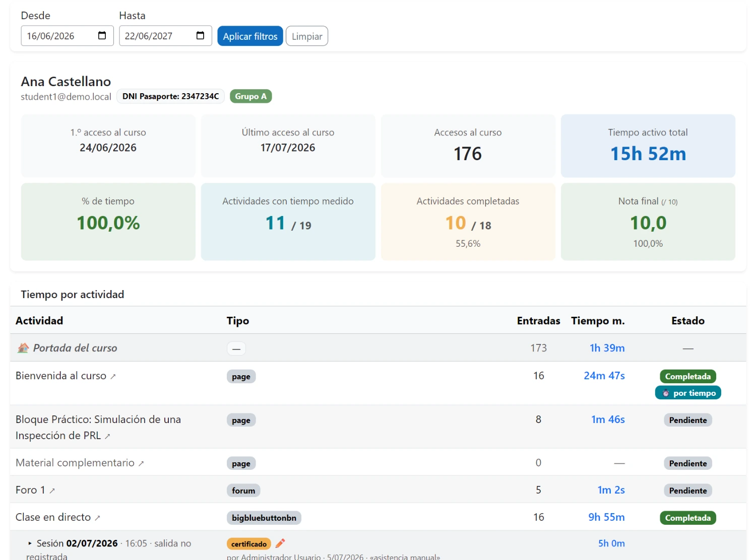This screenshot has height=560, width=756.
Task: Click the Aplicar filtros button
Action: [x=250, y=36]
